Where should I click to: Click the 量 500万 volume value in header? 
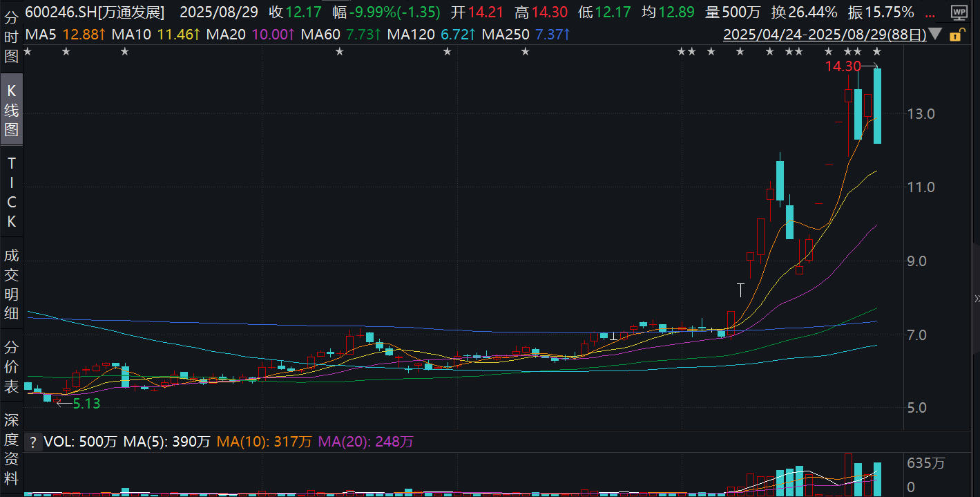click(x=732, y=12)
